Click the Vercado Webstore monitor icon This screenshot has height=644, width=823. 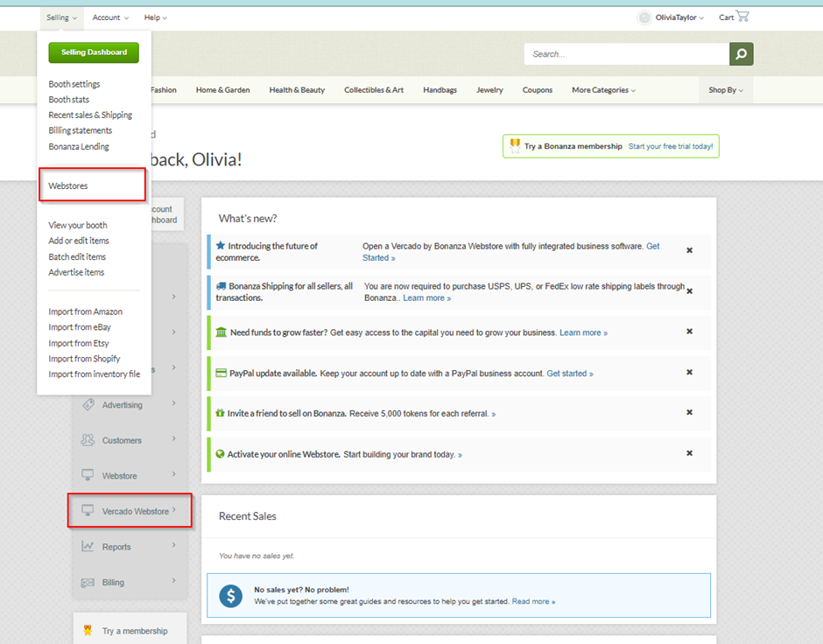pyautogui.click(x=88, y=510)
